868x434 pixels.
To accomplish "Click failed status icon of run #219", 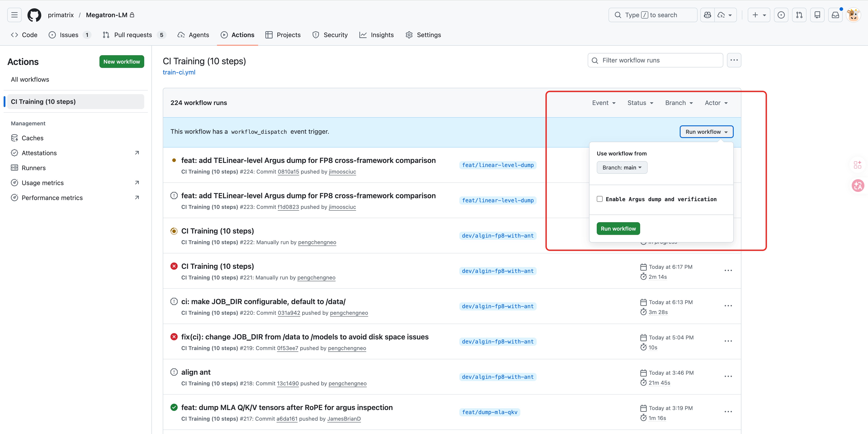I will pos(174,336).
